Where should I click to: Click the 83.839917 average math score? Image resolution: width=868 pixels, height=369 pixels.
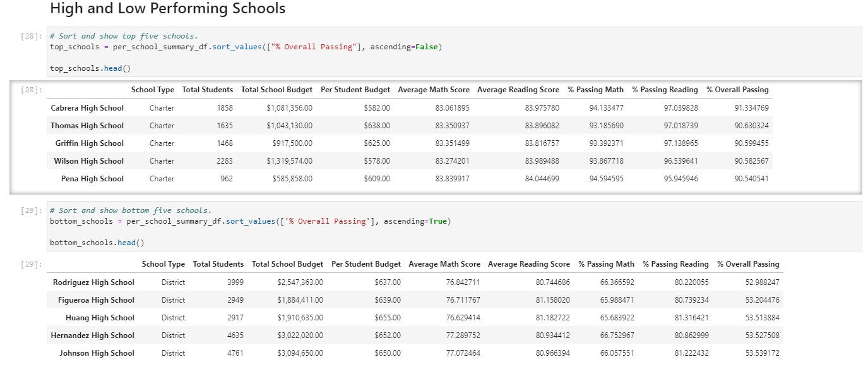tap(452, 179)
